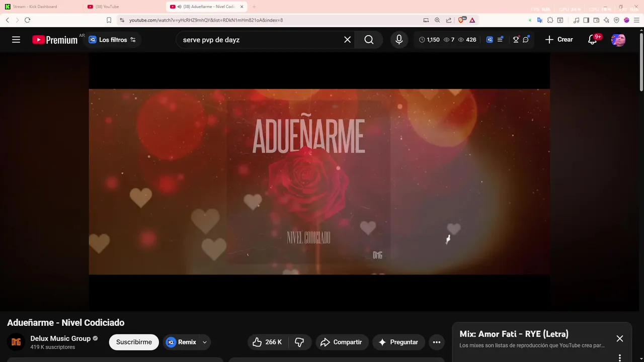This screenshot has height=362, width=644.
Task: Open more actions with the three dots
Action: [437, 342]
